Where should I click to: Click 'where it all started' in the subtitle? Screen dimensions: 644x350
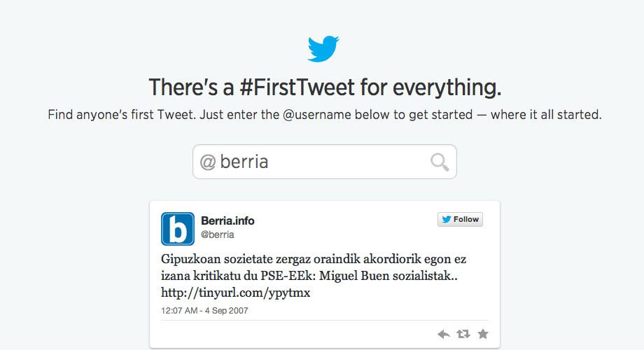(x=546, y=115)
